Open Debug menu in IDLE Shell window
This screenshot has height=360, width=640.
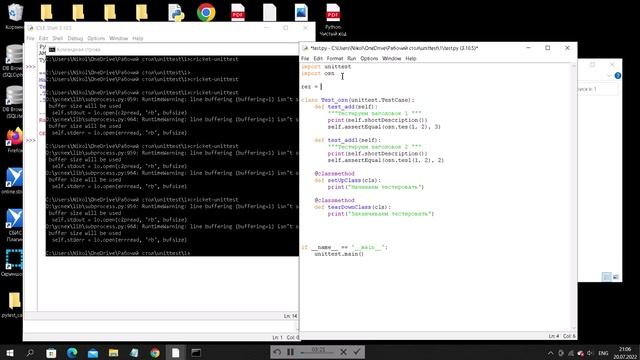[75, 38]
